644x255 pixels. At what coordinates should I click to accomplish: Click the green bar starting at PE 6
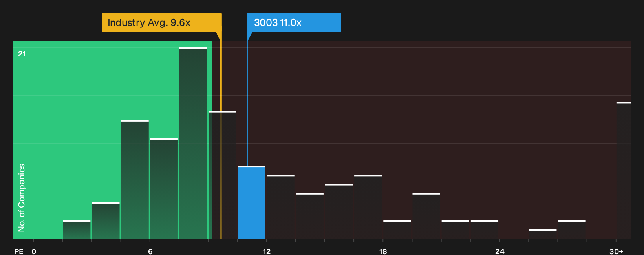(164, 188)
